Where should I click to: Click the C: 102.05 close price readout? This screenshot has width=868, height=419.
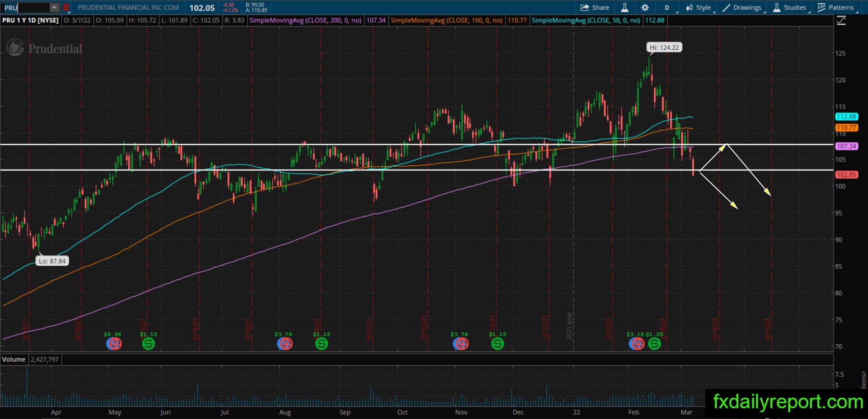point(206,20)
